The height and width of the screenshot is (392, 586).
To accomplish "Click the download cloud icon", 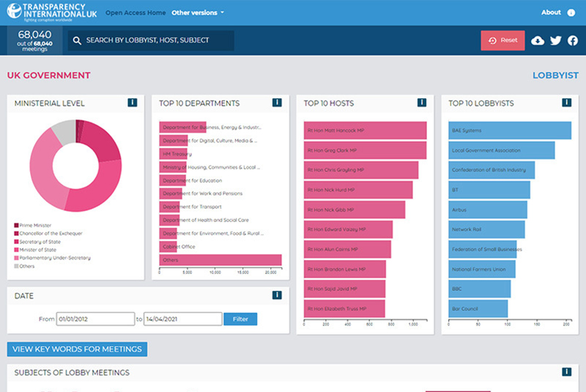I will point(538,40).
